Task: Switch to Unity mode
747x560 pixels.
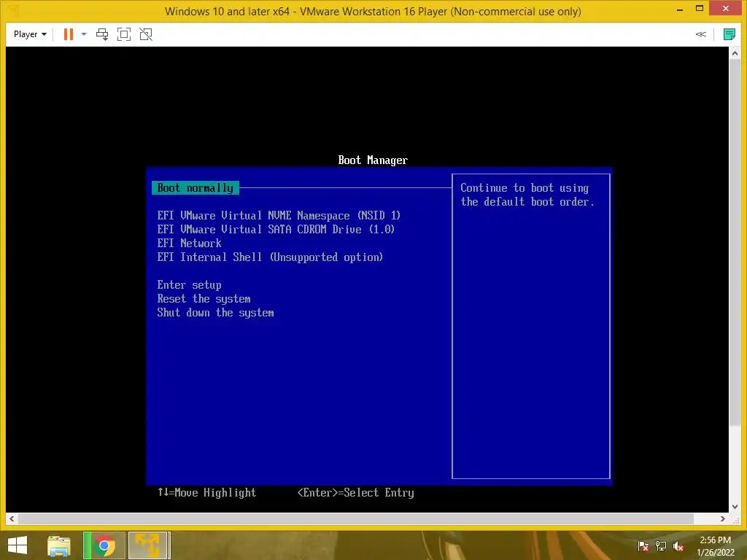Action: pos(146,34)
